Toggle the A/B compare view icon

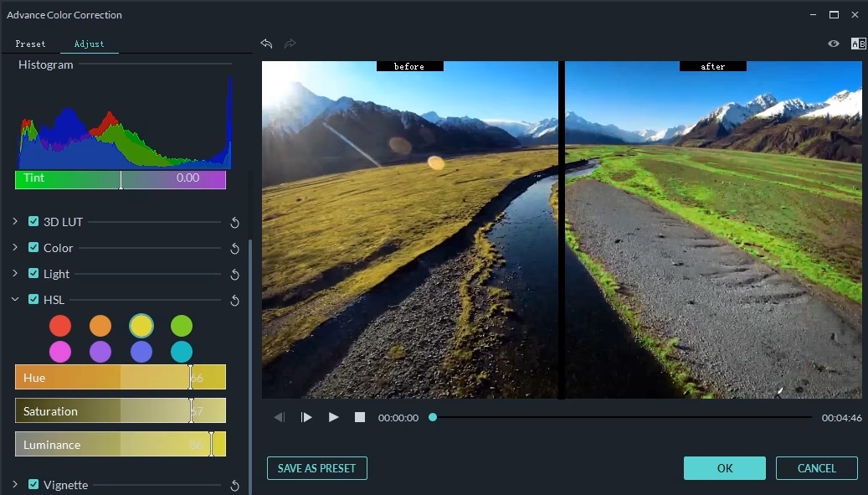click(x=858, y=44)
